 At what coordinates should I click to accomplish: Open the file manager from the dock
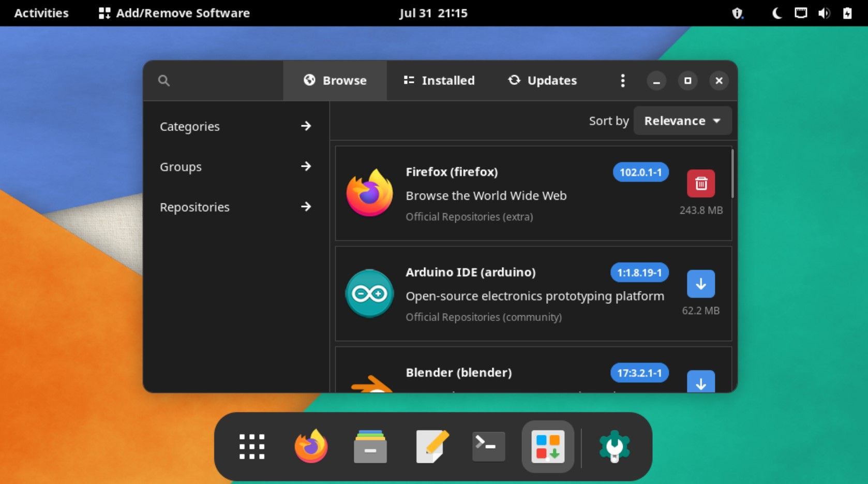click(x=370, y=446)
